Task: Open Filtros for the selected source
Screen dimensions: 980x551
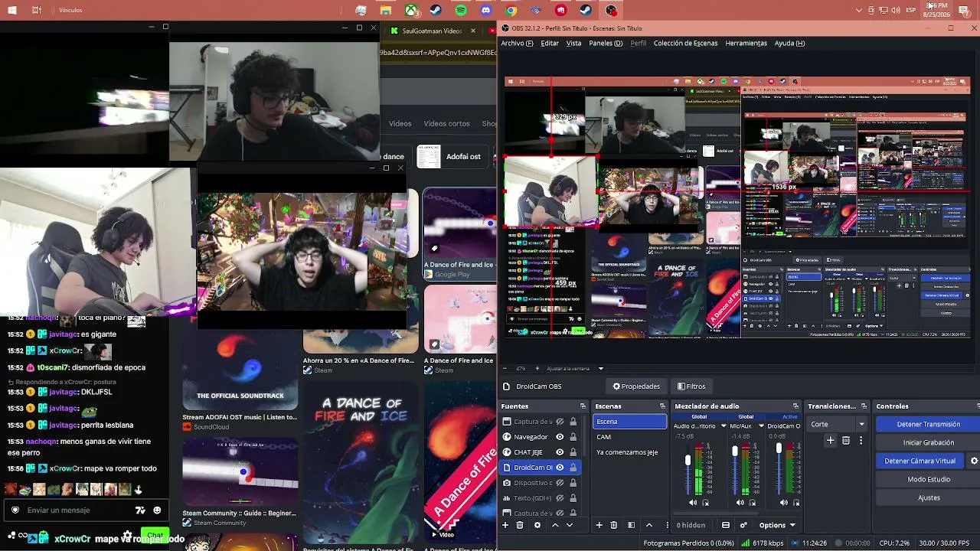Action: pyautogui.click(x=691, y=386)
